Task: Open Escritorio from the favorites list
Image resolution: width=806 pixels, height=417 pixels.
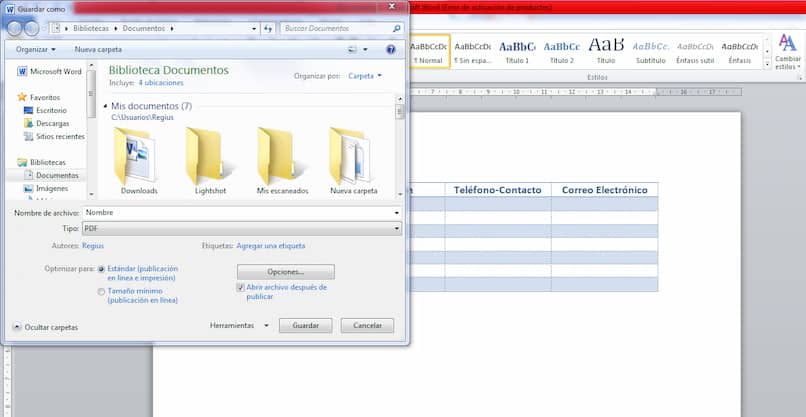Action: point(45,110)
